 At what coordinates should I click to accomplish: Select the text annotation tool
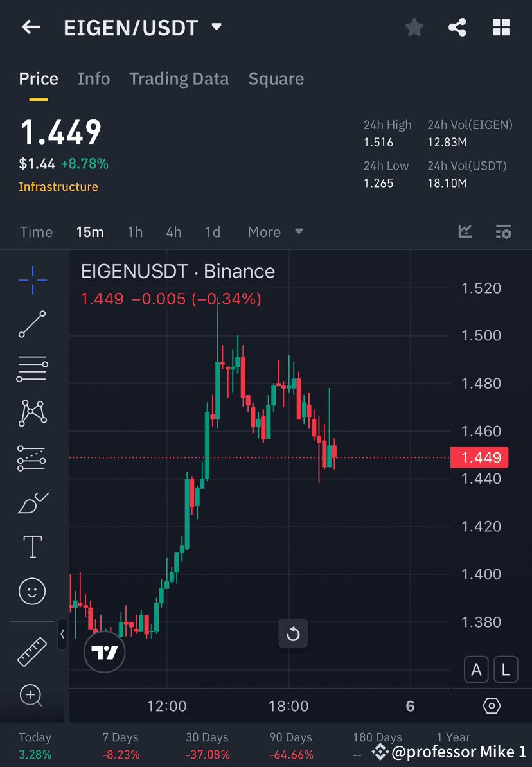pos(32,546)
